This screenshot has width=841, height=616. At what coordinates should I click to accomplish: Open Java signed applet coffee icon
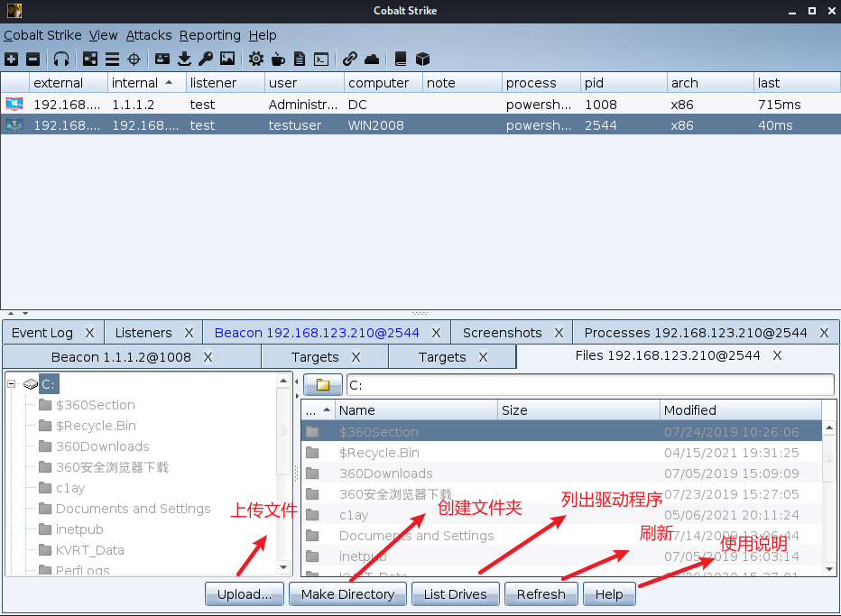point(278,59)
